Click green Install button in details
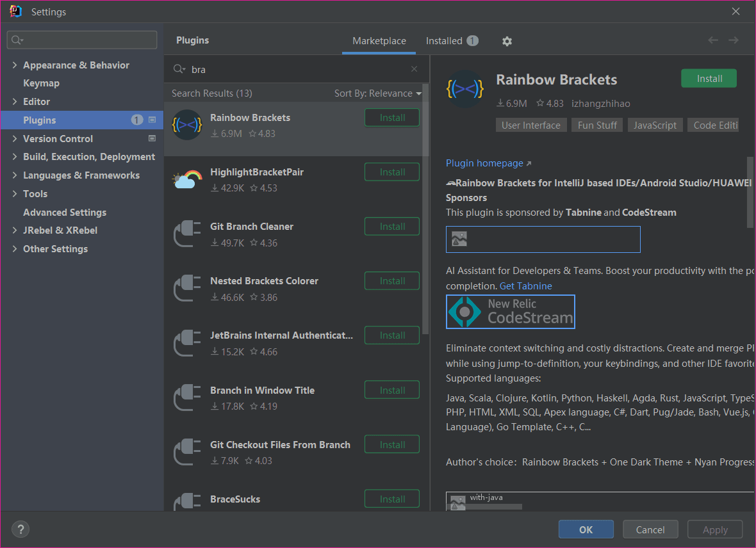Image resolution: width=756 pixels, height=548 pixels. point(709,79)
